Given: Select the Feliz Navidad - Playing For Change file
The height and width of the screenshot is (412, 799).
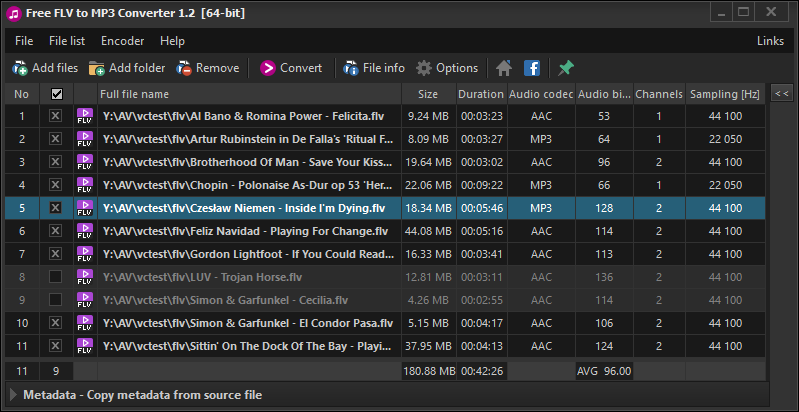Looking at the screenshot, I should (x=246, y=231).
